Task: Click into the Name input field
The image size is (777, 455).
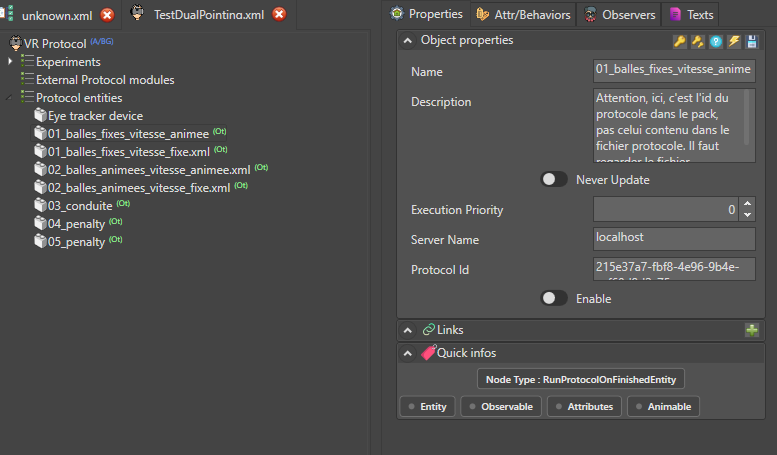Action: (674, 70)
